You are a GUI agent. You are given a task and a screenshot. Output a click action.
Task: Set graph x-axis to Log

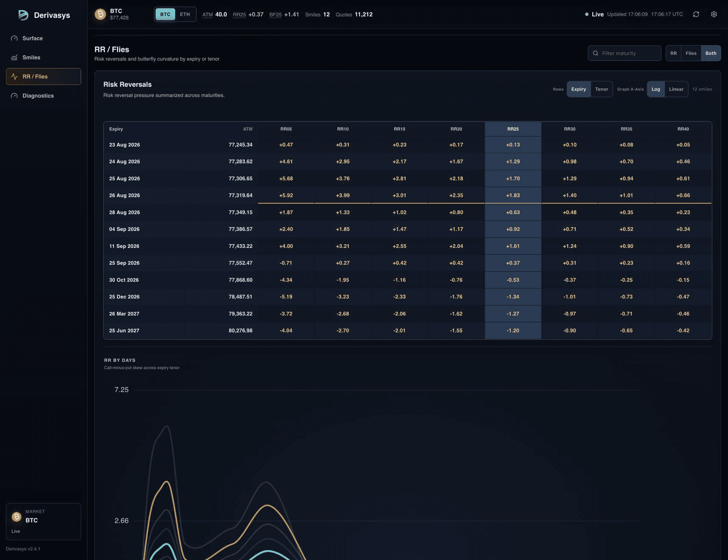[x=656, y=89]
